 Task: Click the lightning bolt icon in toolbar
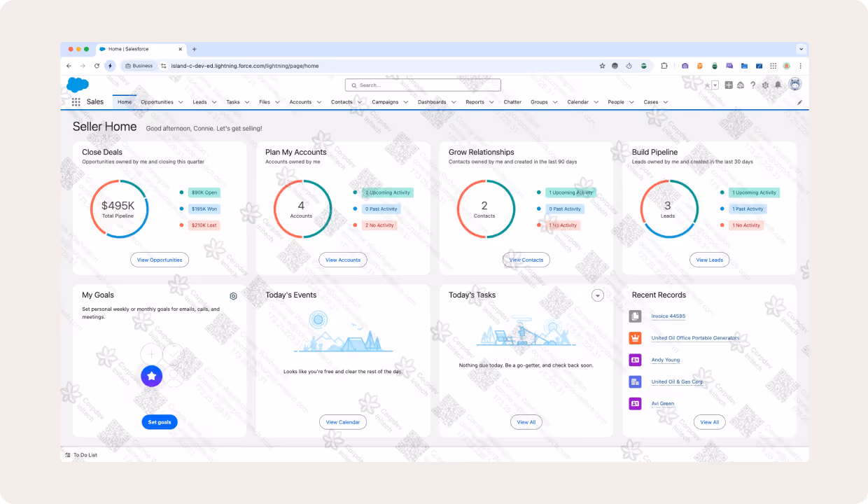coord(110,66)
